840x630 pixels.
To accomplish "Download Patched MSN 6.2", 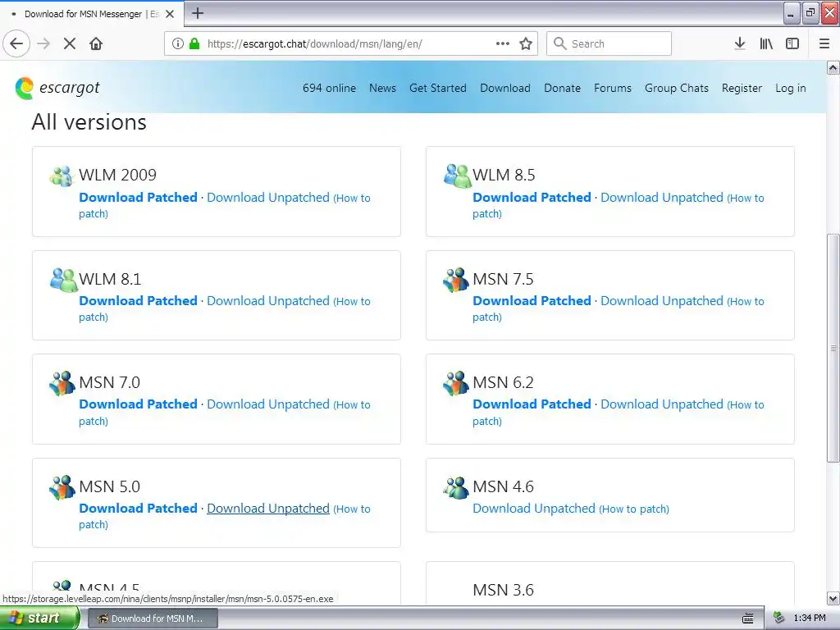I will pyautogui.click(x=532, y=404).
